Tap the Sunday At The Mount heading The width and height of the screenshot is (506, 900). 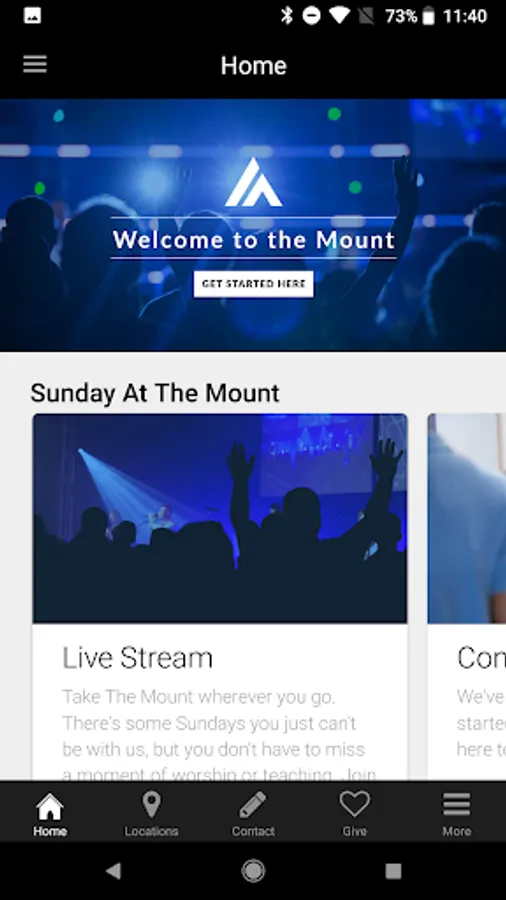click(155, 393)
